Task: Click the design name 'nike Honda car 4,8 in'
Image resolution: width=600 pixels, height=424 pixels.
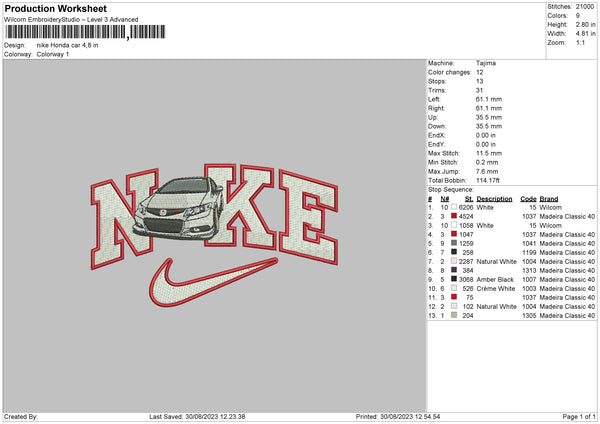Action: point(67,45)
